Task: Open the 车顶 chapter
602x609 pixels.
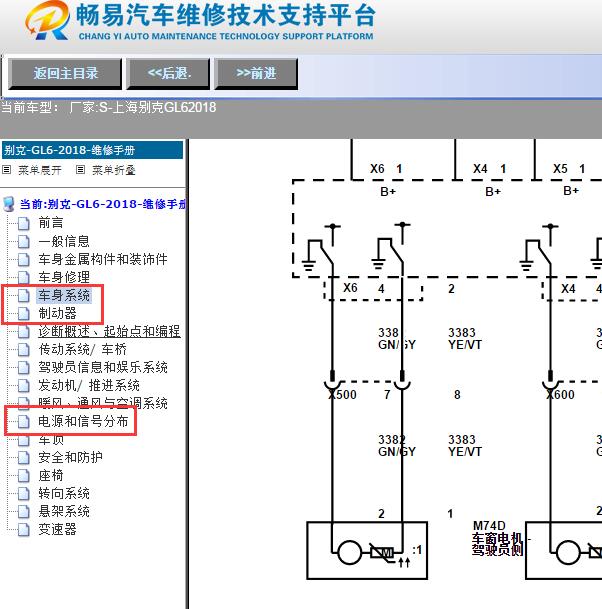Action: 51,440
